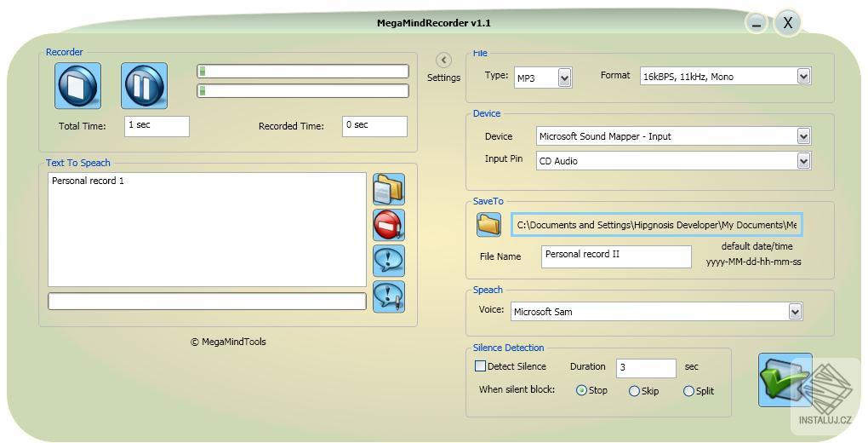Browse SaveTo folder icon
868x443 pixels.
click(488, 225)
